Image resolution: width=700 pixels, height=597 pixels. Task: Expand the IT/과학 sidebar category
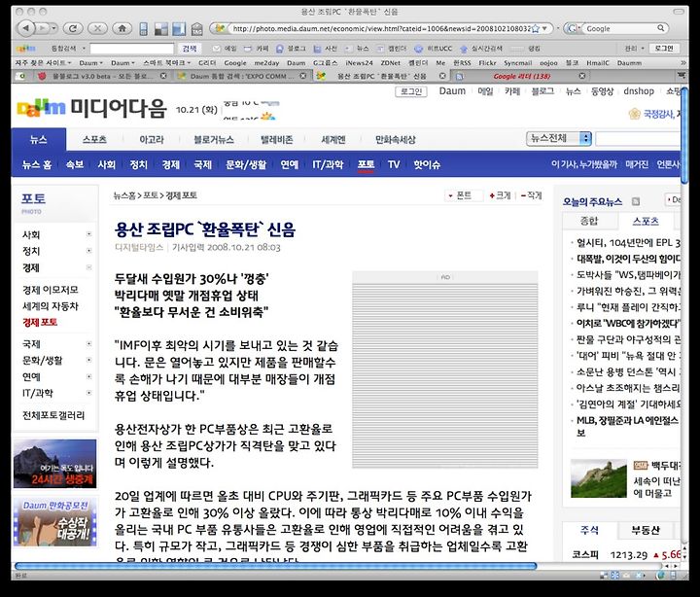[x=88, y=393]
